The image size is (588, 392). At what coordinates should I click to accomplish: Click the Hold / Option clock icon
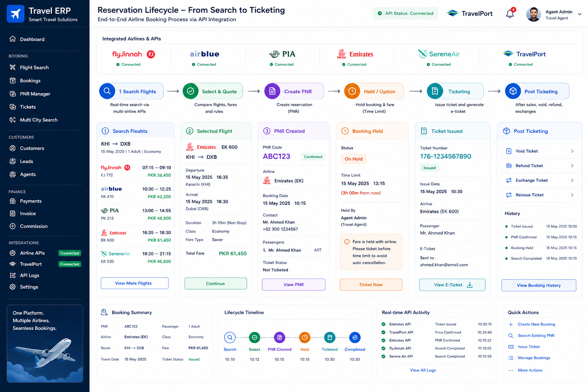(x=352, y=91)
